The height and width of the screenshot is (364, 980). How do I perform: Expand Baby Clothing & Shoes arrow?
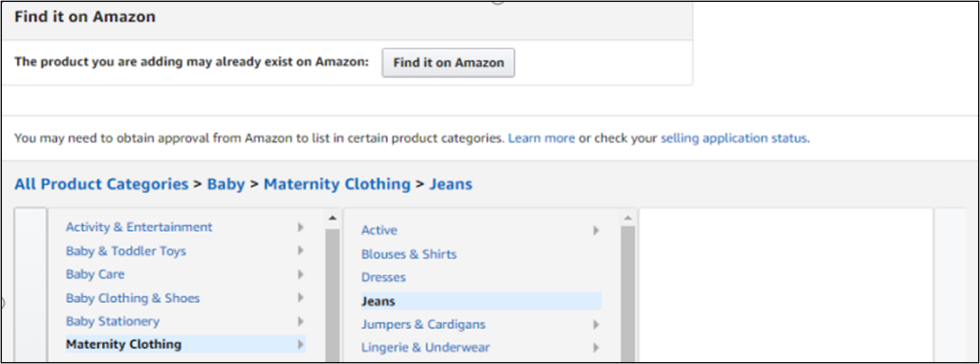tap(301, 297)
